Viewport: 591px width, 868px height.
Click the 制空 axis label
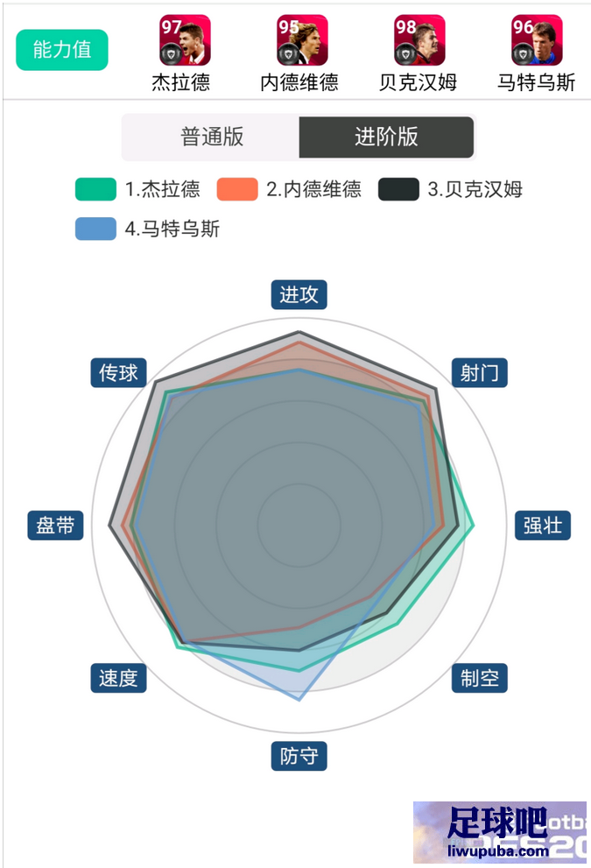point(479,678)
